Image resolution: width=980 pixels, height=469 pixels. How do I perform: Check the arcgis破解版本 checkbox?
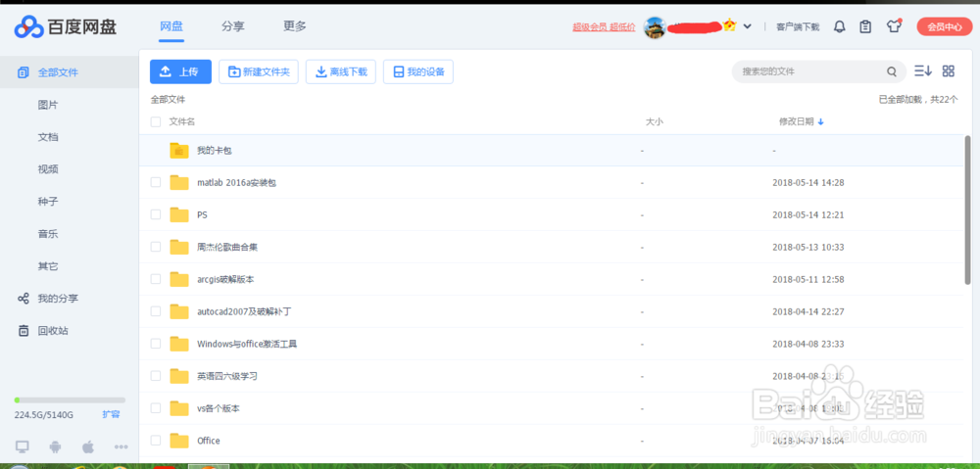(156, 279)
